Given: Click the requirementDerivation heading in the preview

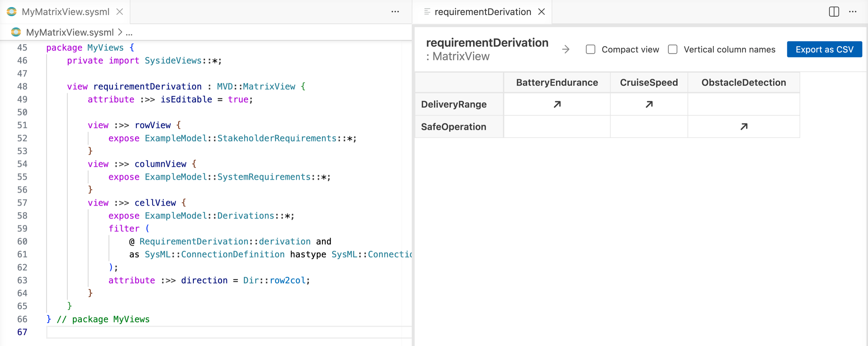Looking at the screenshot, I should click(x=487, y=43).
